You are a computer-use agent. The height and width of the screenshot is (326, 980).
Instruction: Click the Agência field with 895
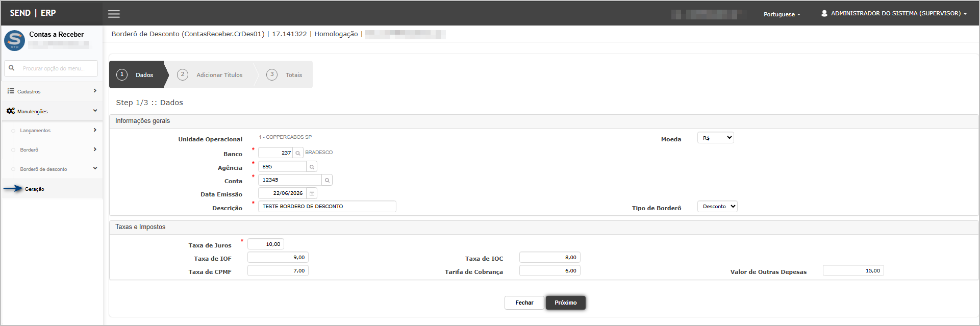[x=282, y=167]
